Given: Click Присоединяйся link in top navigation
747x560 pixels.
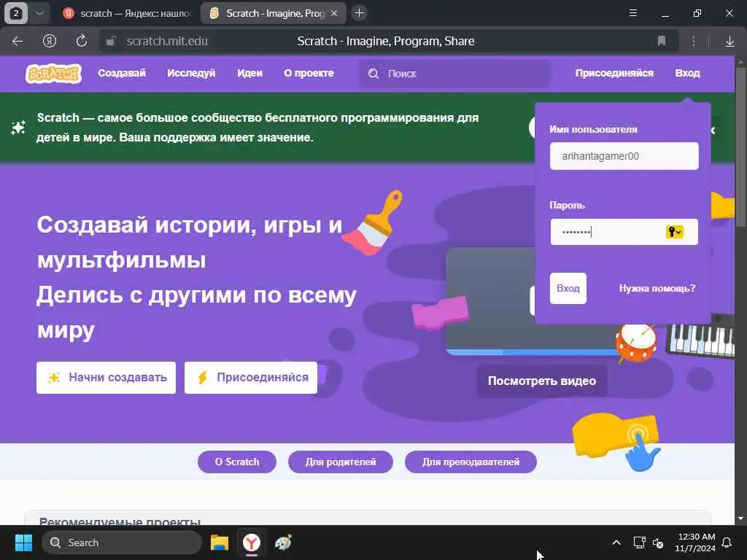Looking at the screenshot, I should [614, 74].
